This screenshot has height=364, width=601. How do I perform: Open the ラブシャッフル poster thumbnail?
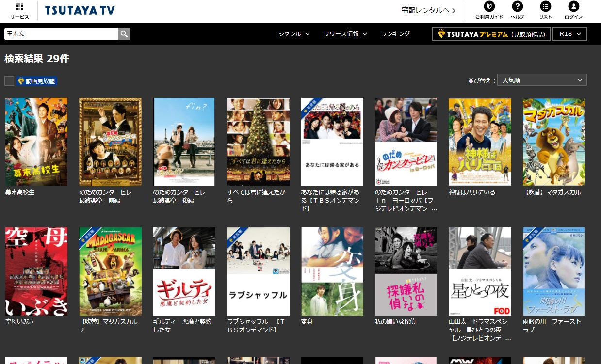259,271
